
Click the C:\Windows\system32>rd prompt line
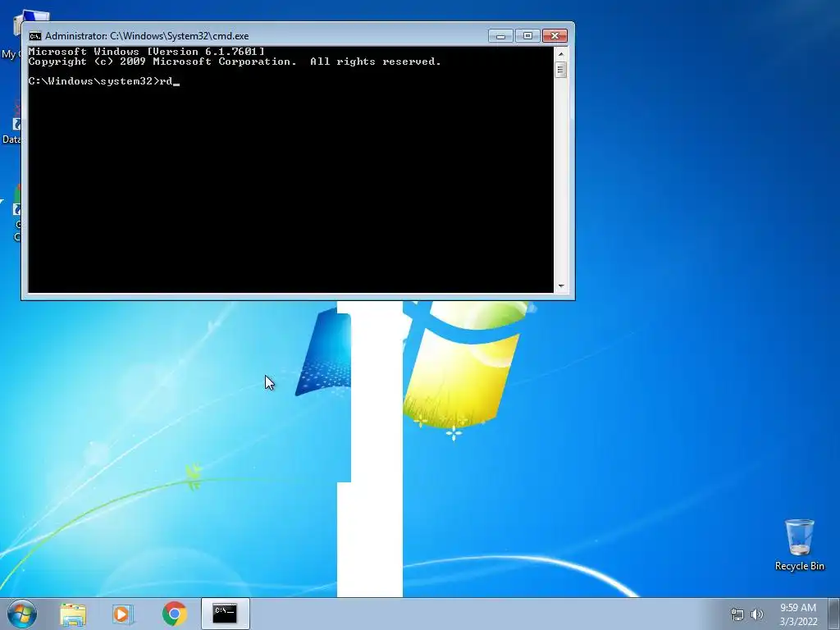[104, 81]
